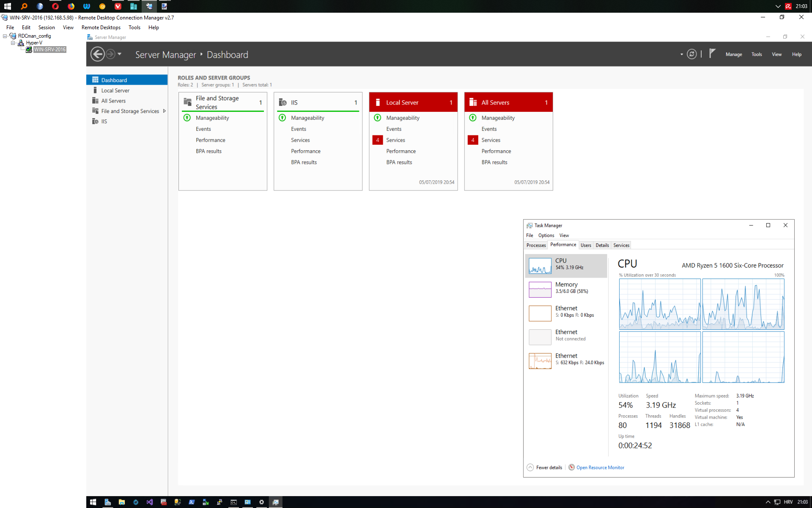Click Fewer details in Task Manager
This screenshot has height=508, width=812.
(549, 467)
